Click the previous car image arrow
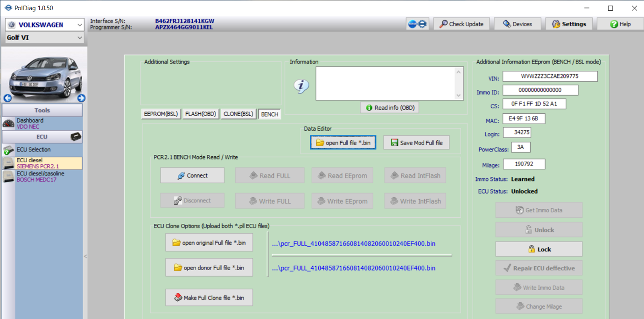 [x=7, y=98]
